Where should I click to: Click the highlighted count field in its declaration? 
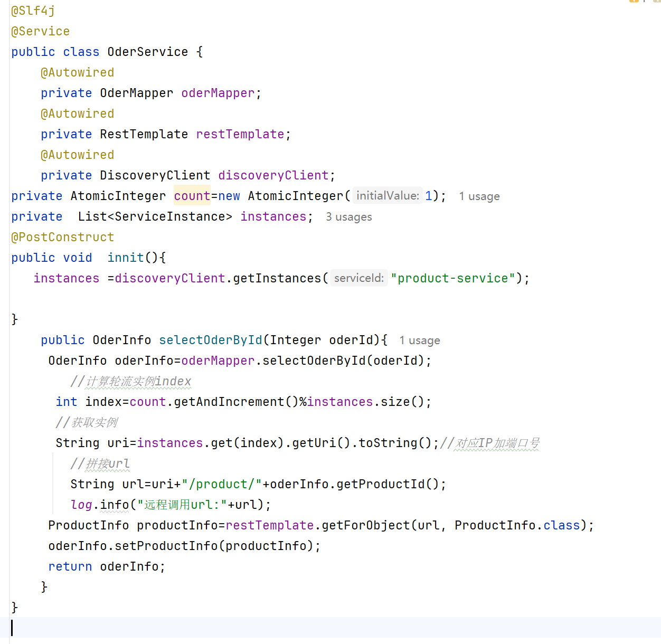tap(192, 196)
